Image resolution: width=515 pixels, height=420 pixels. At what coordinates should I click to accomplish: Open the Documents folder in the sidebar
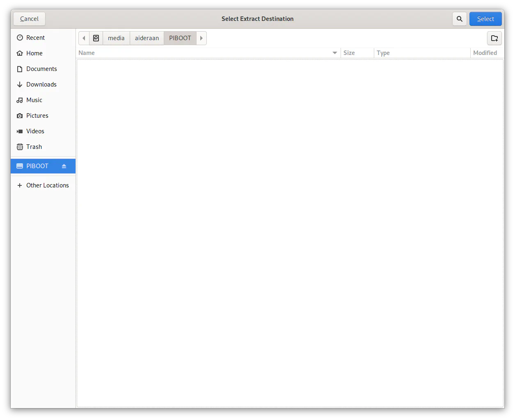(43, 69)
